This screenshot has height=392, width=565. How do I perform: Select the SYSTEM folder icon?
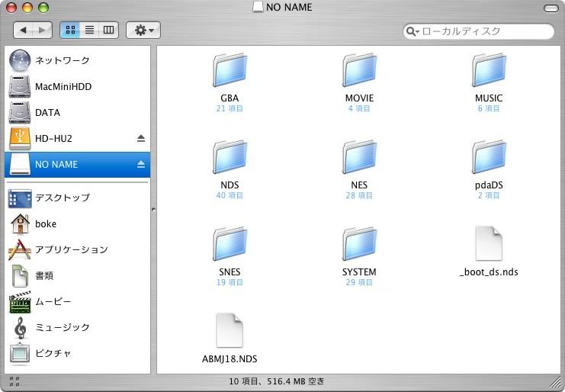359,244
